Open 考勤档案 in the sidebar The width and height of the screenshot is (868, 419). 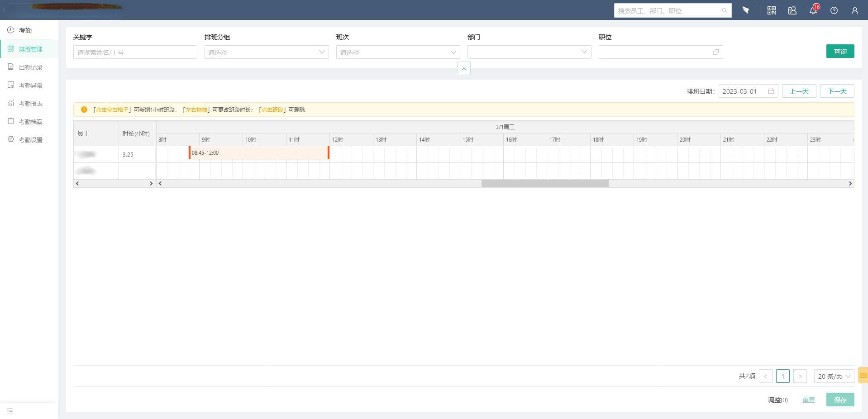click(30, 121)
